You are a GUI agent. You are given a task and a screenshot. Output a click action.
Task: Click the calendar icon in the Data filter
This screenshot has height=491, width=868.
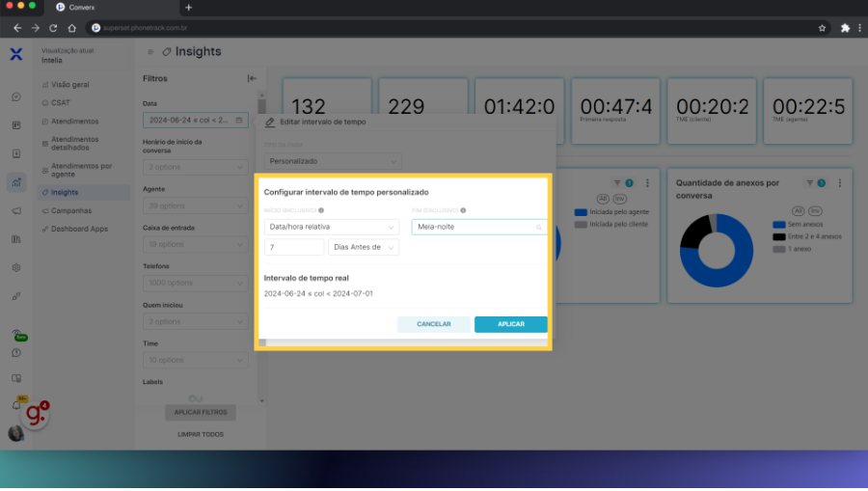click(x=240, y=121)
